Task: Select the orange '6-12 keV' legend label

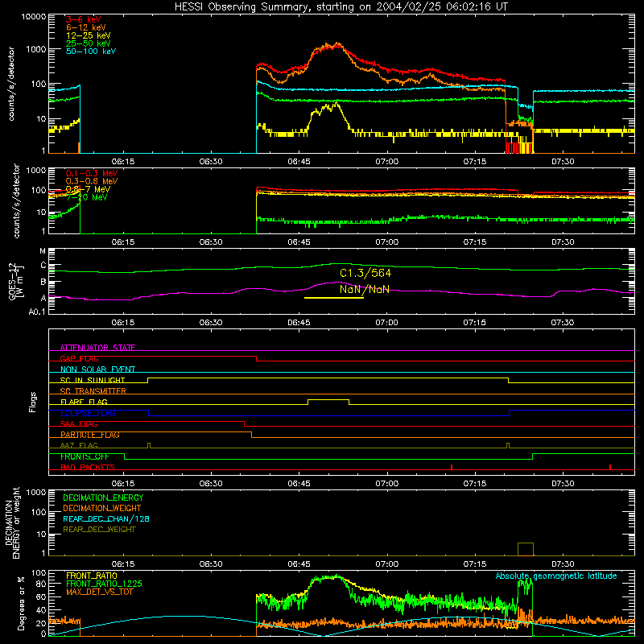Action: tap(86, 27)
